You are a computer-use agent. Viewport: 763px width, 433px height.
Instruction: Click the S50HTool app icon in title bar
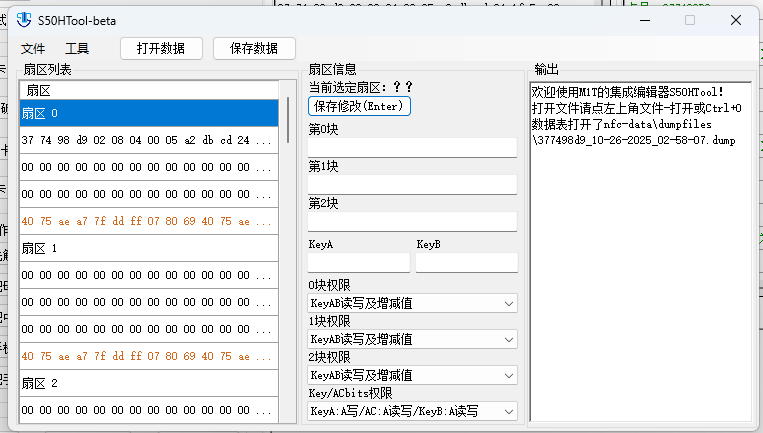coord(23,19)
